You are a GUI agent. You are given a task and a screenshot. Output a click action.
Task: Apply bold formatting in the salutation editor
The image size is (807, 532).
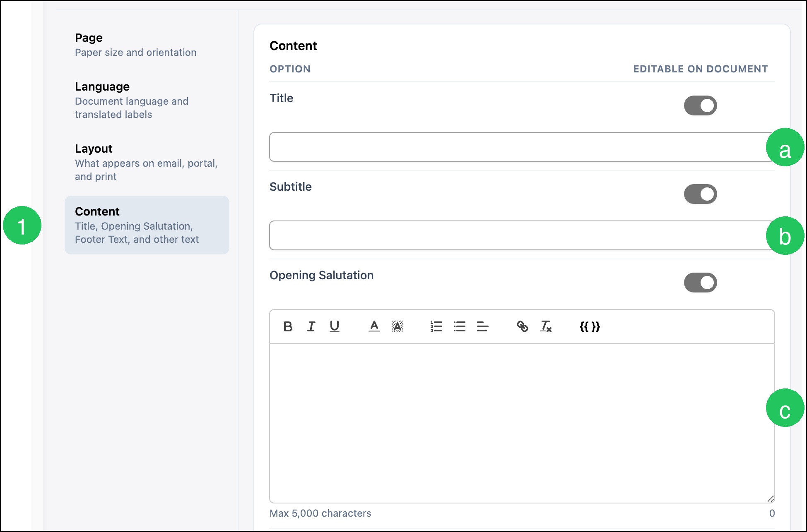click(288, 327)
